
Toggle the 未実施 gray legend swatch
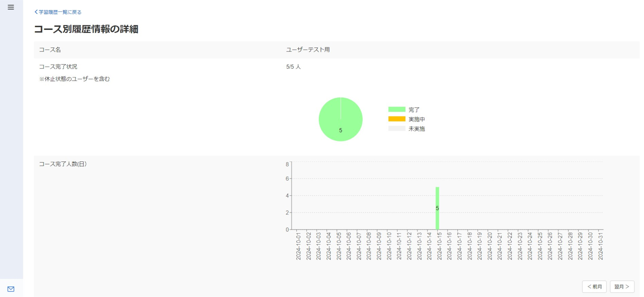point(397,129)
